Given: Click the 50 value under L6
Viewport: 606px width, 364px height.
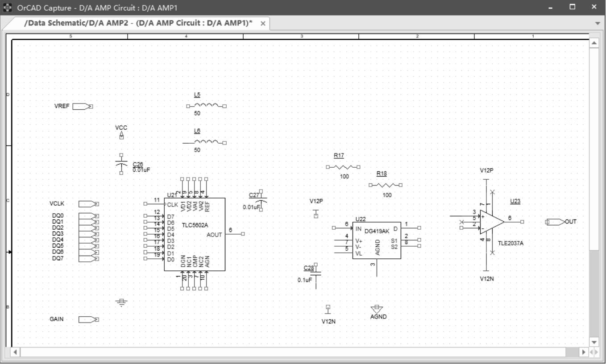Looking at the screenshot, I should [197, 150].
